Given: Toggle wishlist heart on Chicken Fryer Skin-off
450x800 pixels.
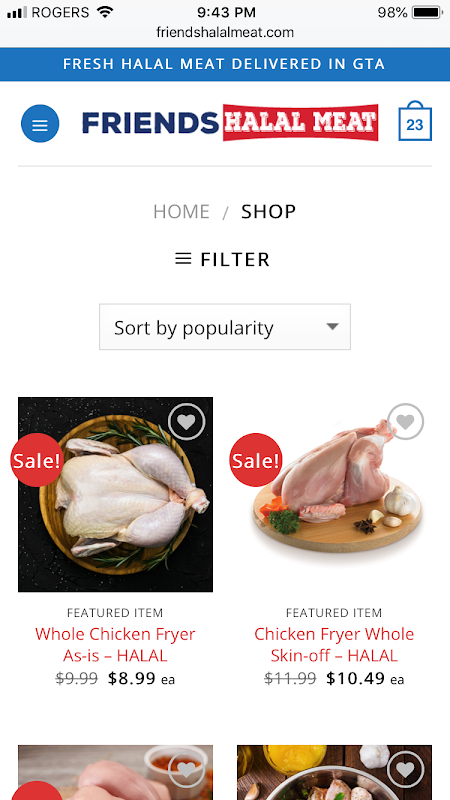Looking at the screenshot, I should tap(406, 421).
